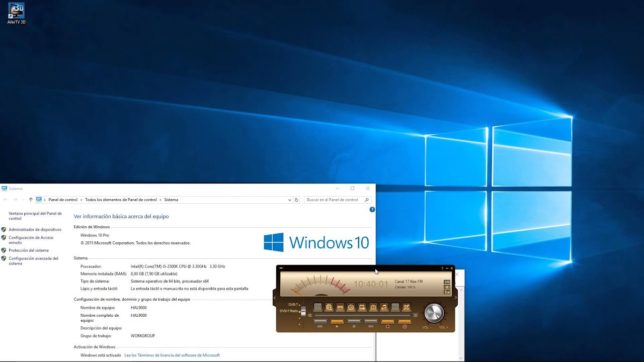Click the signal strength icon in AVerTV

(447, 292)
